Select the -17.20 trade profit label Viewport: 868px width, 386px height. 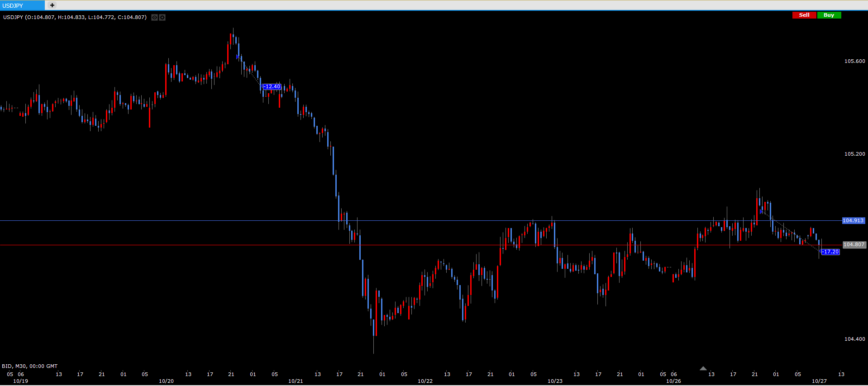[830, 252]
